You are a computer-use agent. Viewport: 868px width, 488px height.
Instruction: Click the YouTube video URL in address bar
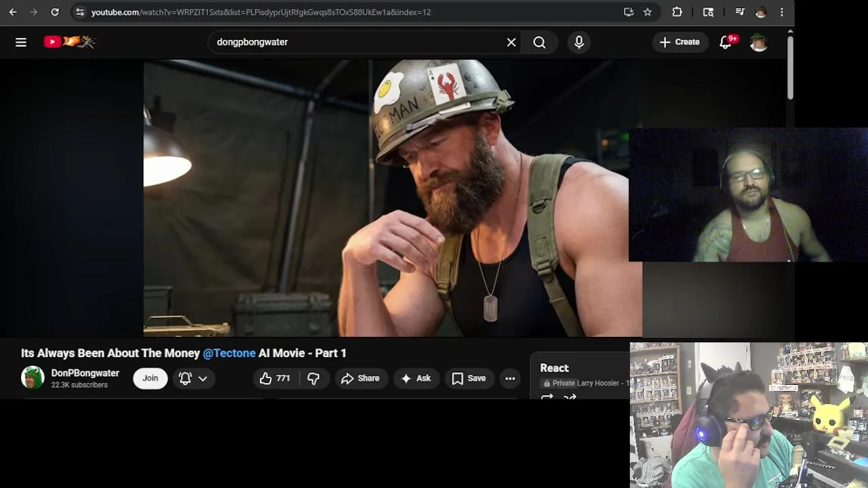[261, 12]
